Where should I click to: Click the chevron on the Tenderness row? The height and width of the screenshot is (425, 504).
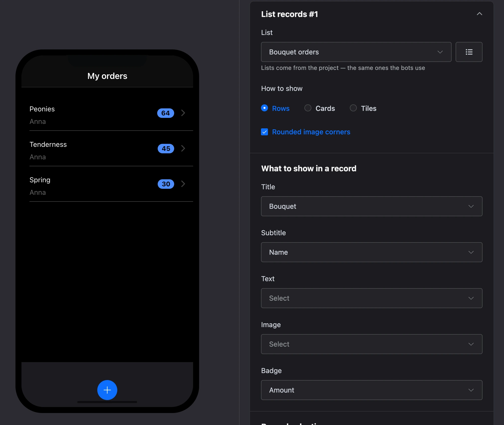coord(183,148)
